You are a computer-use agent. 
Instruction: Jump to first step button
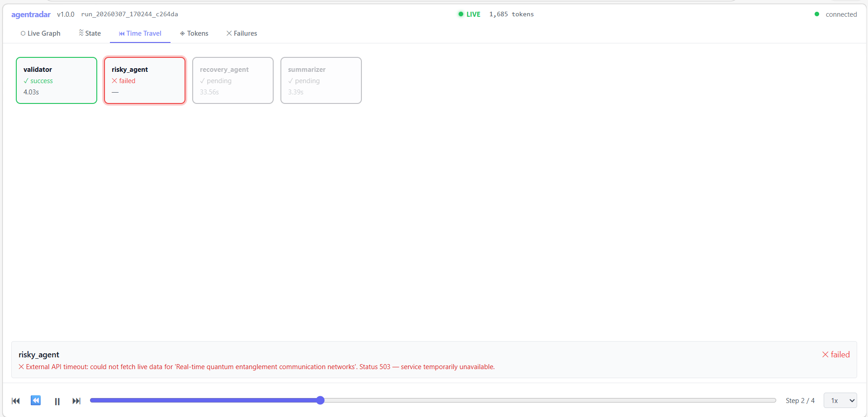click(16, 401)
